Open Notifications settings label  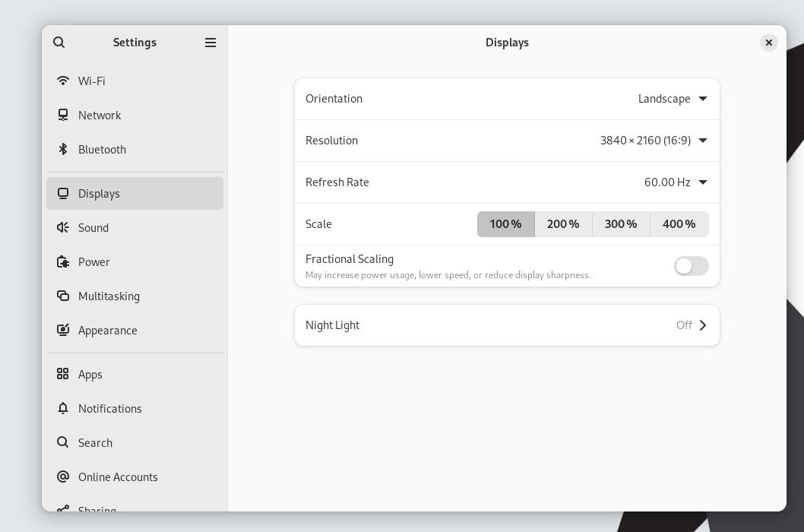tap(109, 409)
